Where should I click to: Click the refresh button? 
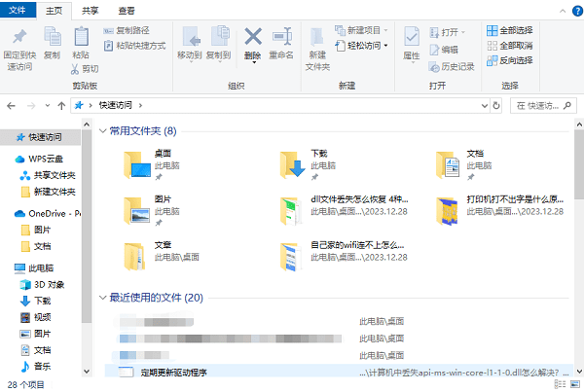[496, 106]
